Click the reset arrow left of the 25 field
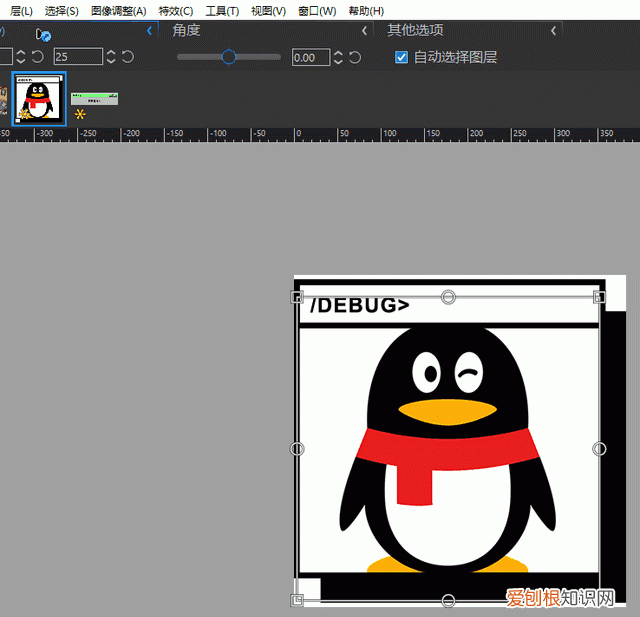The height and width of the screenshot is (617, 640). (x=38, y=57)
